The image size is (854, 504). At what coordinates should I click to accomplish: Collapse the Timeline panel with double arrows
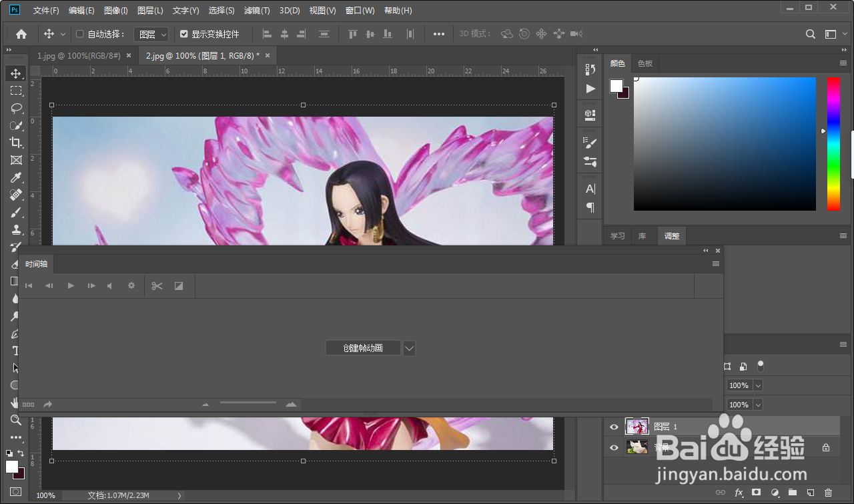coord(706,251)
